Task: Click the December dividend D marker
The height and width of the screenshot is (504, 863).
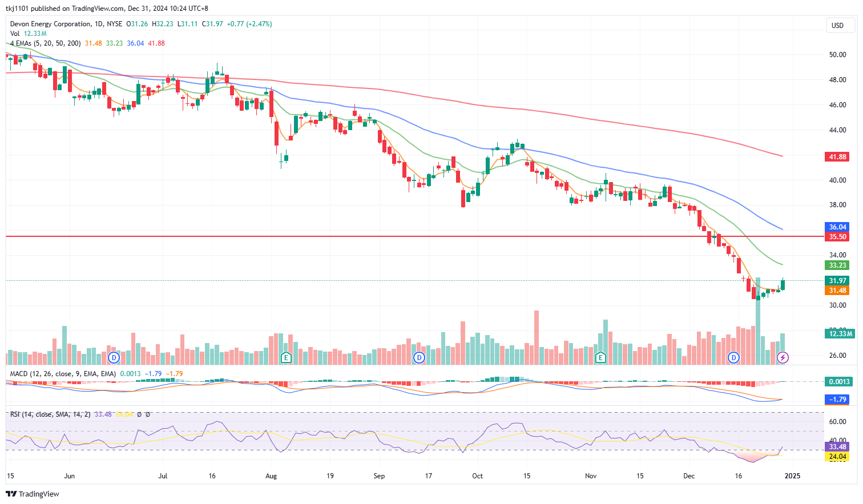Action: click(x=733, y=358)
